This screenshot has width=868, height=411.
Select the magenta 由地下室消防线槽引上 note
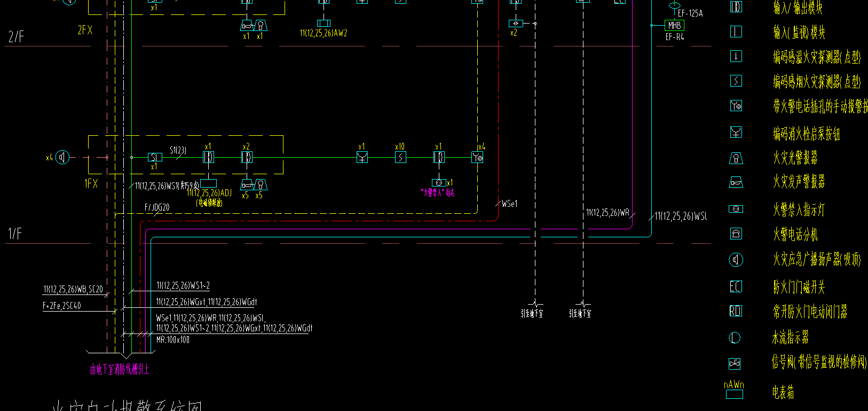(x=120, y=369)
